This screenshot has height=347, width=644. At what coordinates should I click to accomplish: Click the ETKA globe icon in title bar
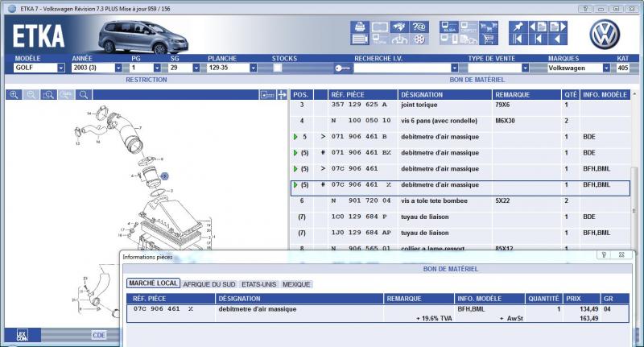click(12, 9)
